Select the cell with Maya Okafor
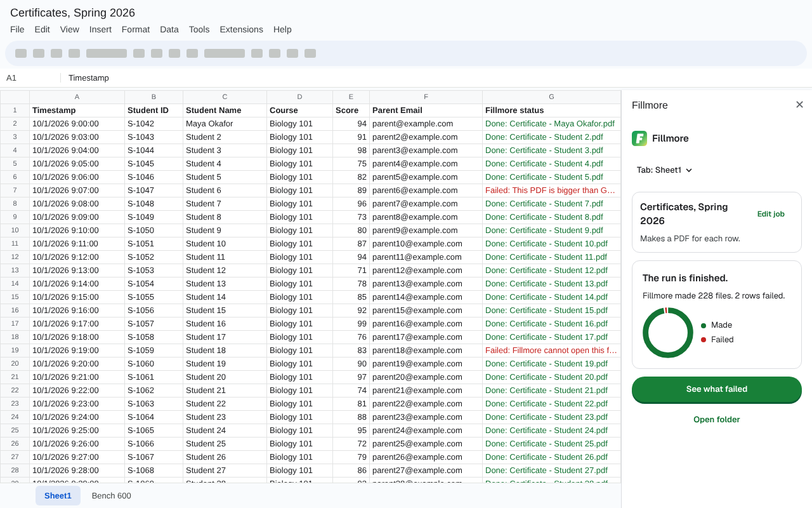Image resolution: width=812 pixels, height=508 pixels. tap(225, 123)
